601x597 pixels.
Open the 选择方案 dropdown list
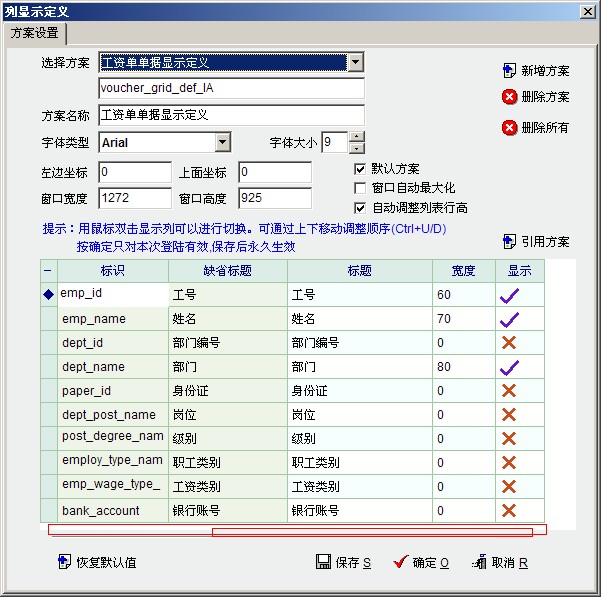(354, 63)
